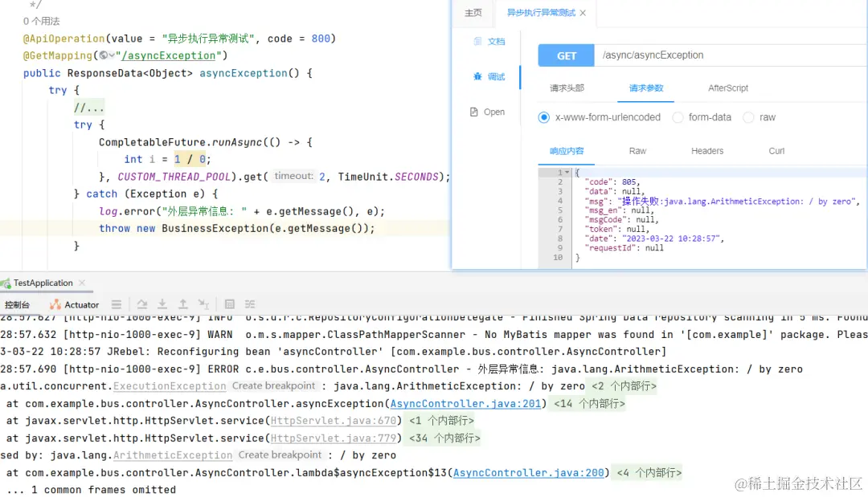Click the GET method button
868x497 pixels.
point(567,55)
